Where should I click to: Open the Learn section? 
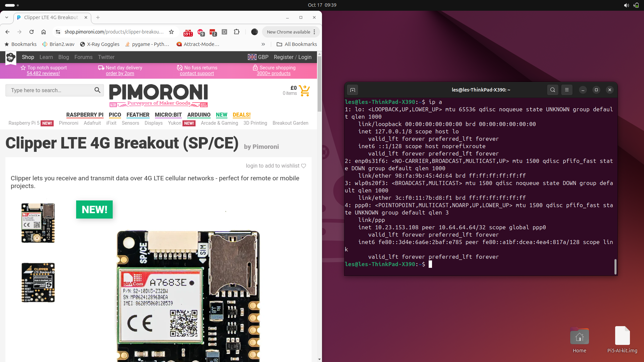point(46,57)
